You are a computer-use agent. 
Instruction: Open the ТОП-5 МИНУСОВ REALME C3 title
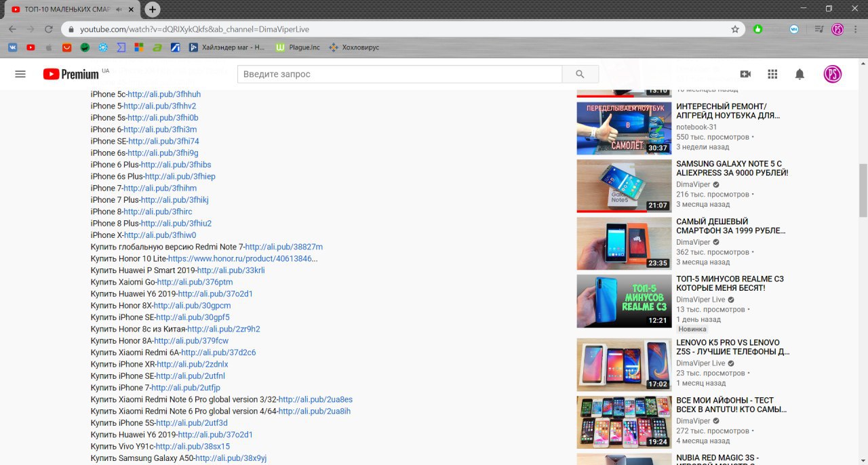pos(730,283)
